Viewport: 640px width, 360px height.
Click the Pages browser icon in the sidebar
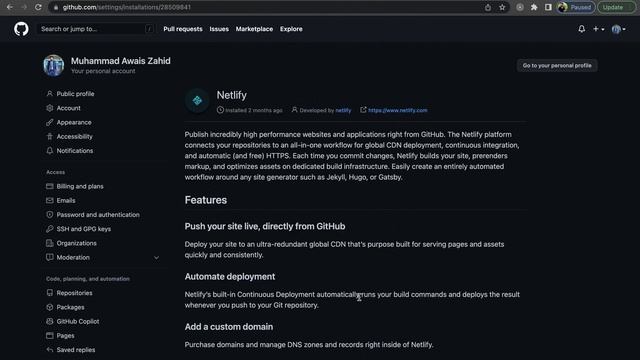click(49, 336)
